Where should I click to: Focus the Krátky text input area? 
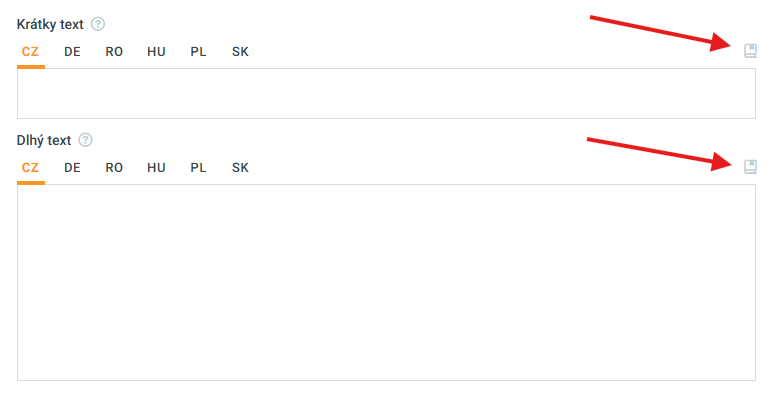(x=386, y=93)
